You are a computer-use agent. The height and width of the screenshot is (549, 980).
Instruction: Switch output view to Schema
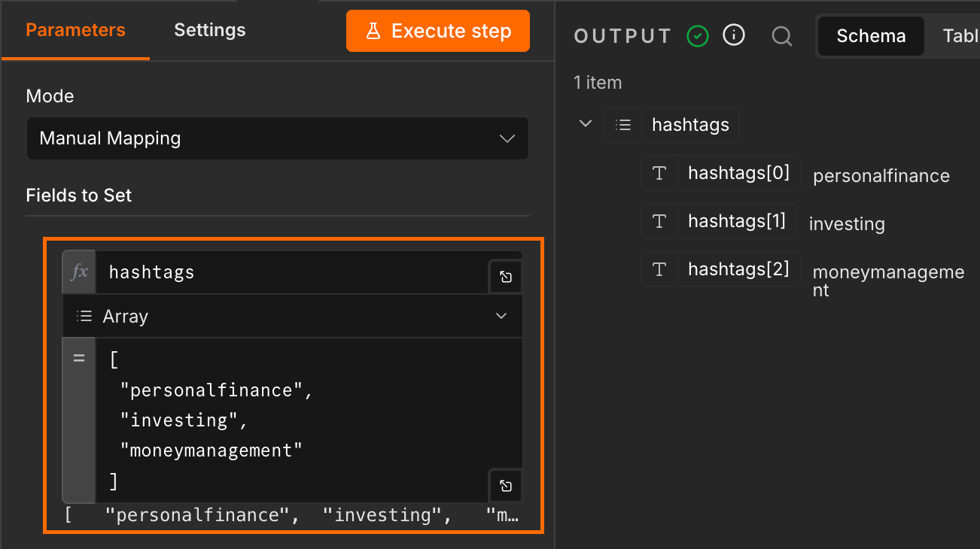871,36
